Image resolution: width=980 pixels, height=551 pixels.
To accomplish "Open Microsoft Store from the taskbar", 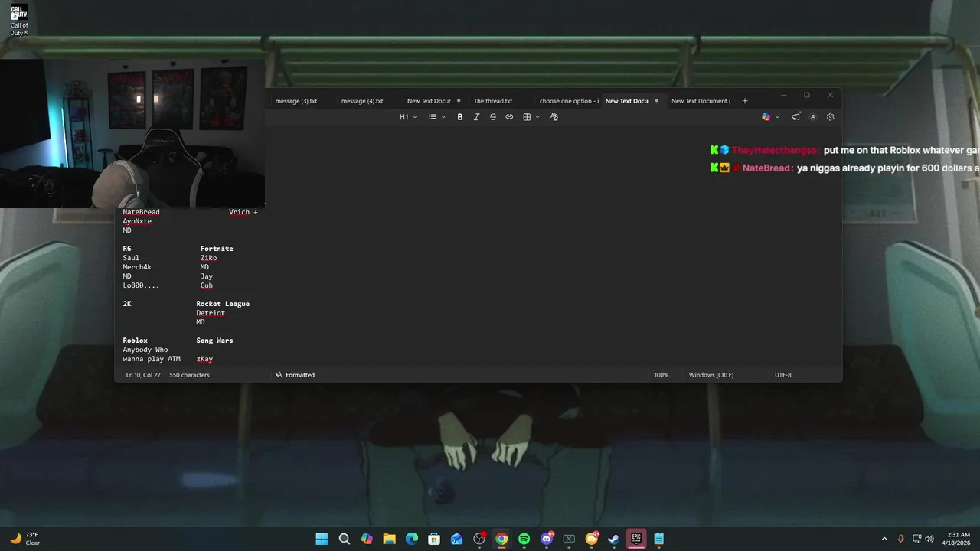I will pyautogui.click(x=434, y=539).
